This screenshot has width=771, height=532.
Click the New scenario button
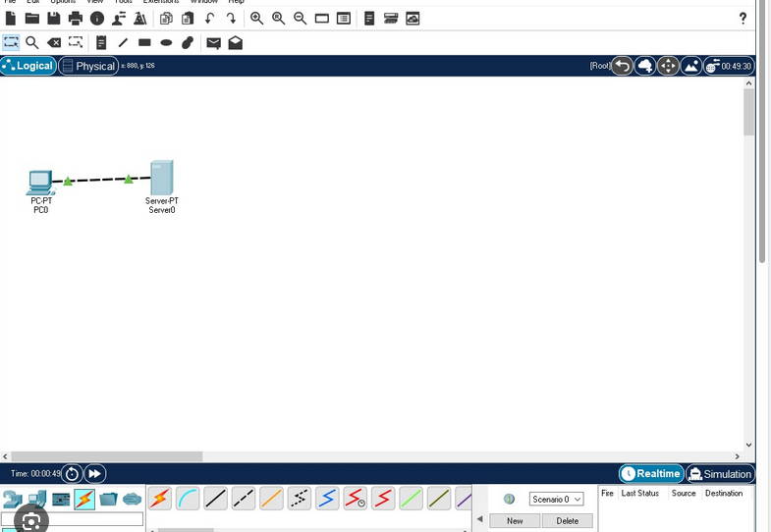click(x=515, y=521)
